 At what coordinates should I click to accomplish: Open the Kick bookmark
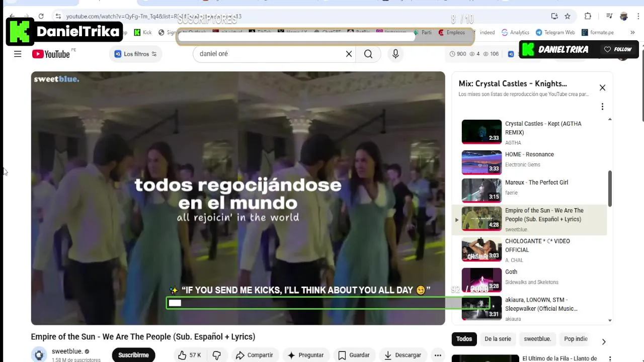(142, 32)
